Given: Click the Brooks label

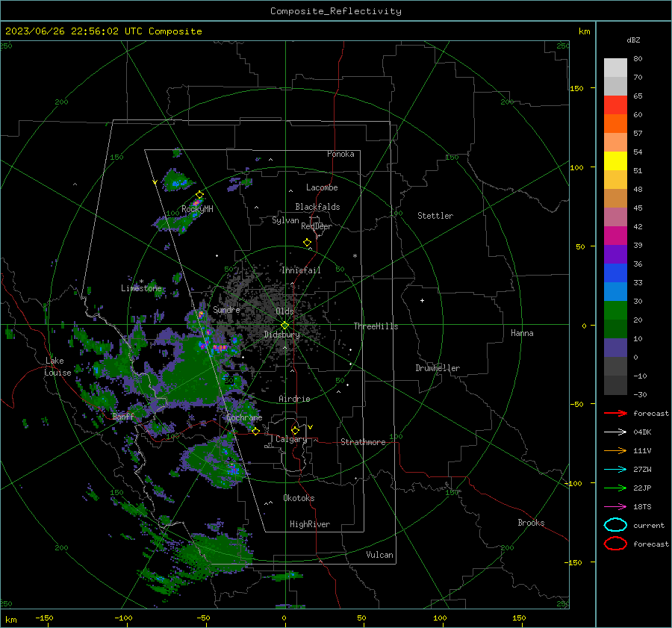Looking at the screenshot, I should 531,523.
